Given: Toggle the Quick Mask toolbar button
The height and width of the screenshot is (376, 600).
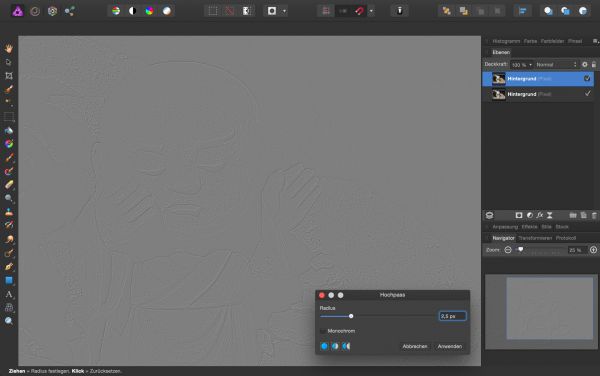Looking at the screenshot, I should pyautogui.click(x=272, y=11).
